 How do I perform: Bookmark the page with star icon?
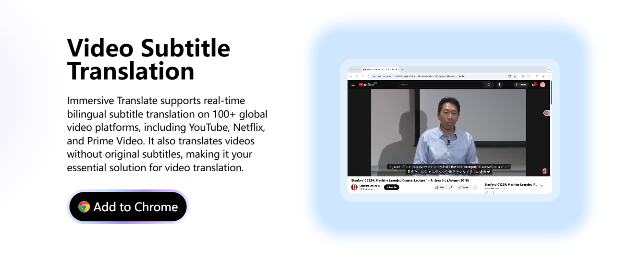tap(515, 76)
